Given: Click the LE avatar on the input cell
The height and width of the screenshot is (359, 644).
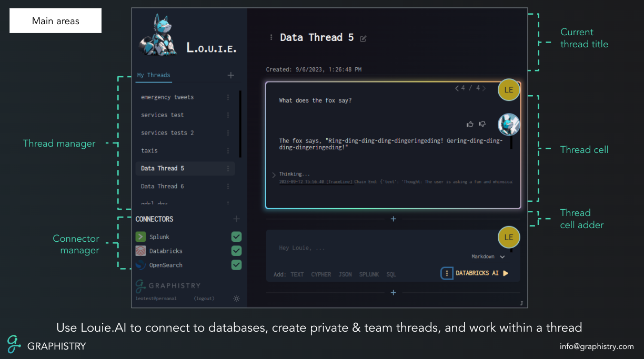Looking at the screenshot, I should point(509,238).
